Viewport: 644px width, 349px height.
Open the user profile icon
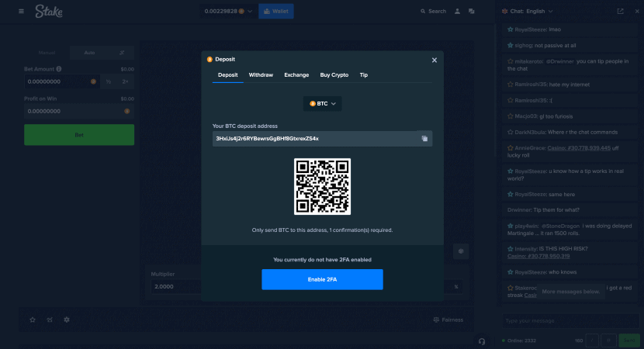pos(457,11)
